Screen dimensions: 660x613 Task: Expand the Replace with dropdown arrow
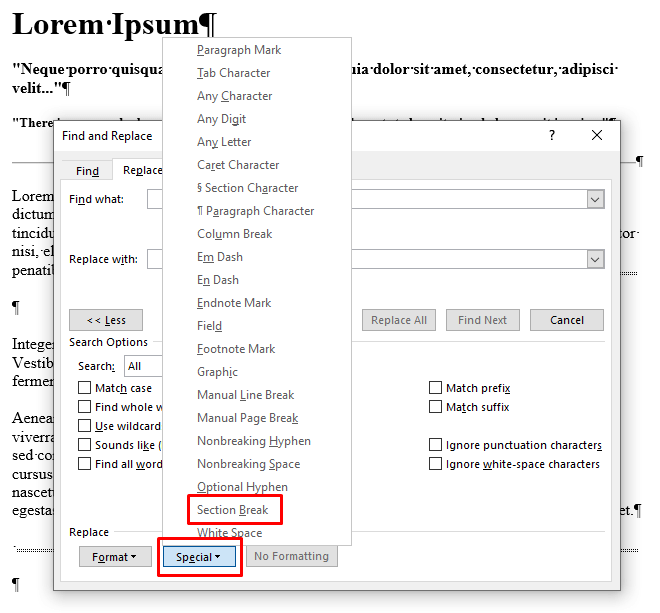(x=595, y=259)
